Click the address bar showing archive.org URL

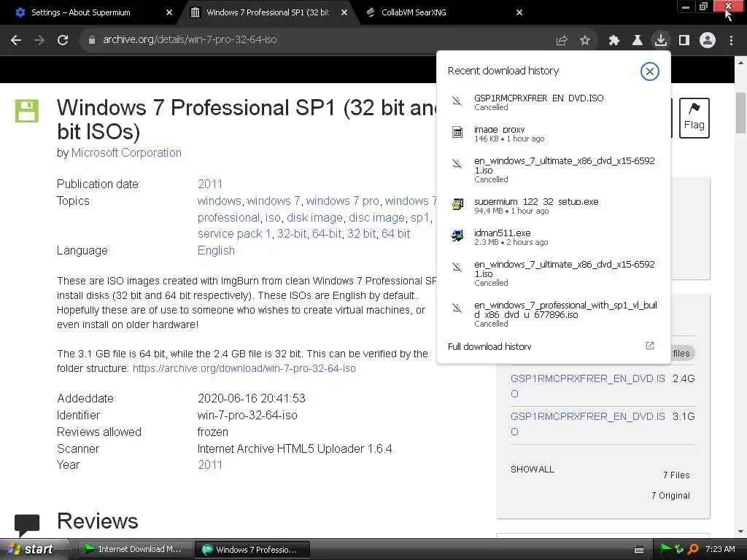(189, 40)
